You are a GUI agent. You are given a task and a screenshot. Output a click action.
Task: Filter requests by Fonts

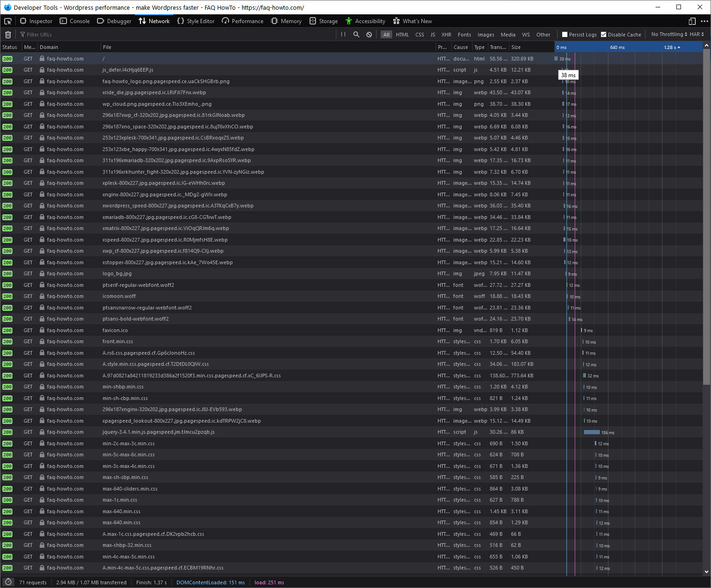tap(464, 35)
